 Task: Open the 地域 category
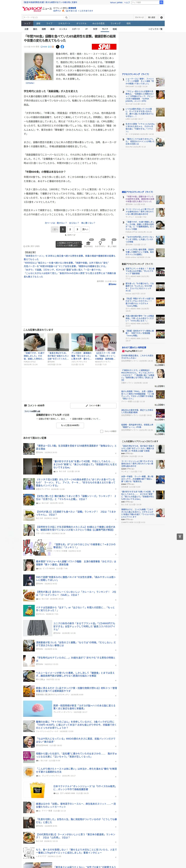(114, 29)
